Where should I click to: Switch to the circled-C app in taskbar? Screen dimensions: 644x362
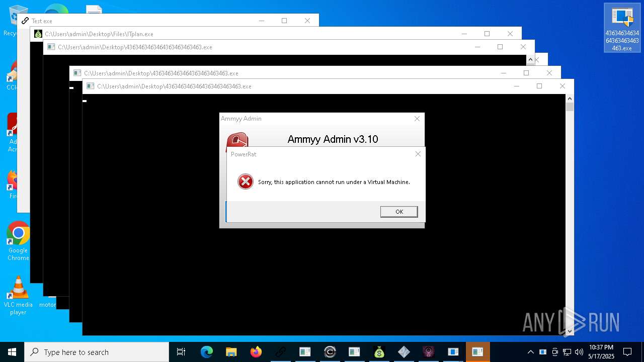(x=330, y=352)
